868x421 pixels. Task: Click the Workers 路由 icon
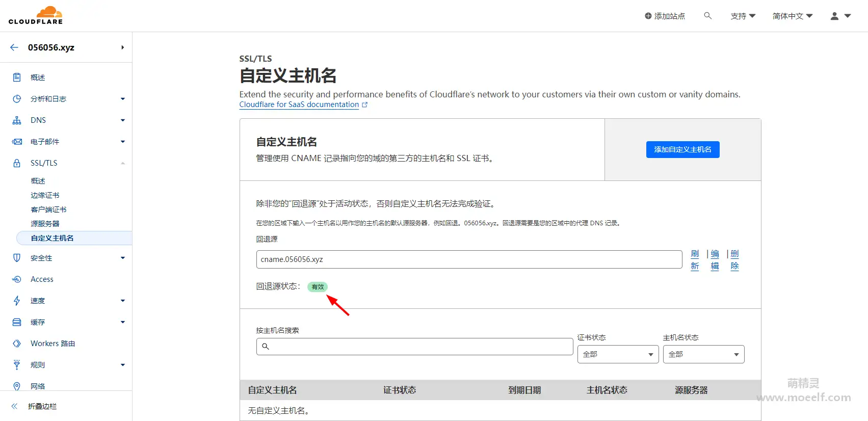[x=17, y=344]
